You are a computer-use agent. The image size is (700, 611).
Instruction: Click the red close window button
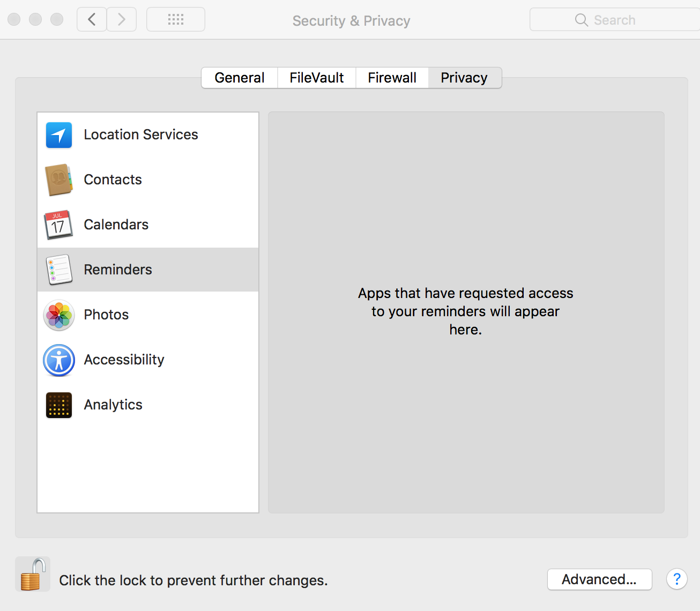coord(14,20)
